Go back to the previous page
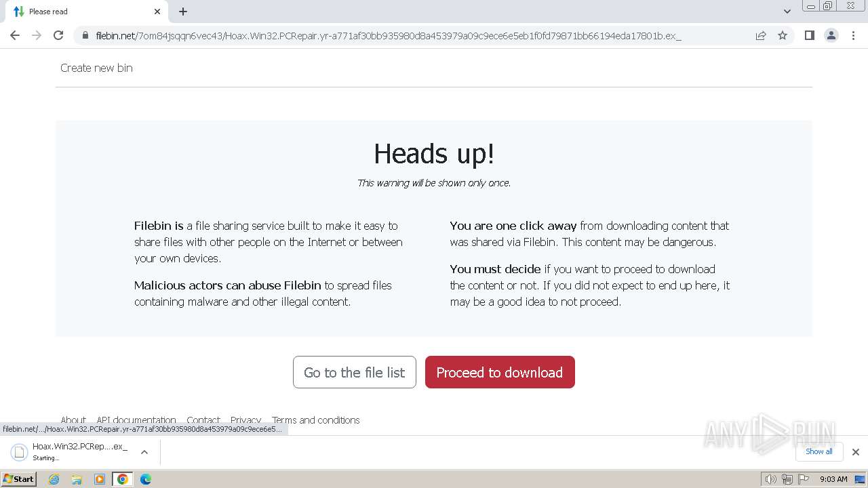The image size is (868, 488). [15, 35]
